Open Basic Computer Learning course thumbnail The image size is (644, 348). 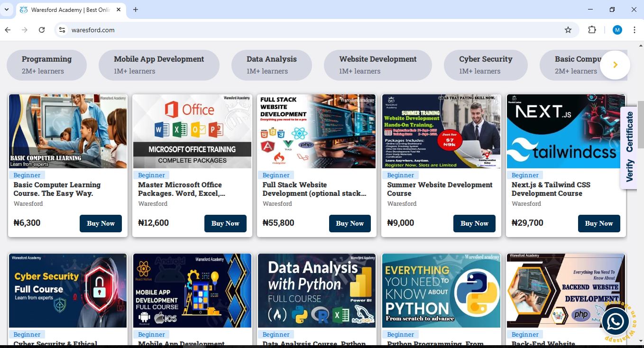tap(68, 131)
